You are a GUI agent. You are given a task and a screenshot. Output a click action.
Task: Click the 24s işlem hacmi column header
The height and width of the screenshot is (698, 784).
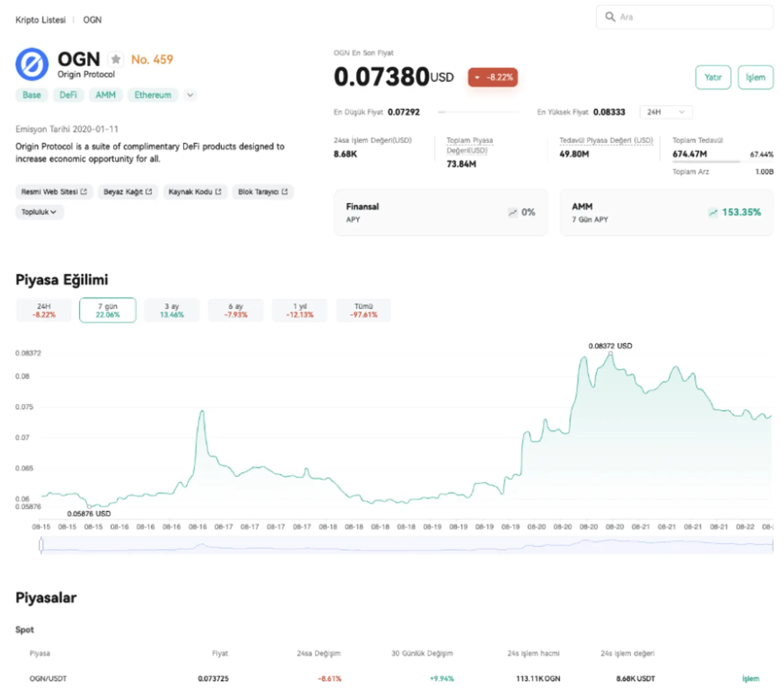coord(533,653)
